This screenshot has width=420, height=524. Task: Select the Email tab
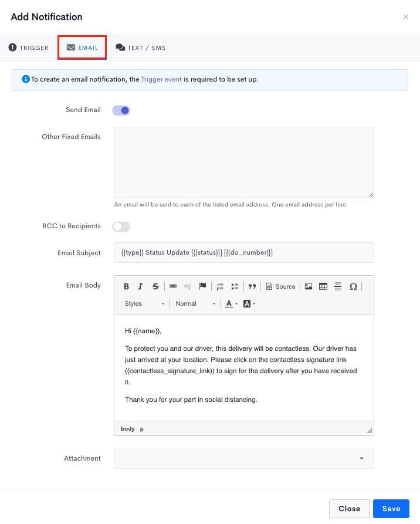click(x=82, y=48)
